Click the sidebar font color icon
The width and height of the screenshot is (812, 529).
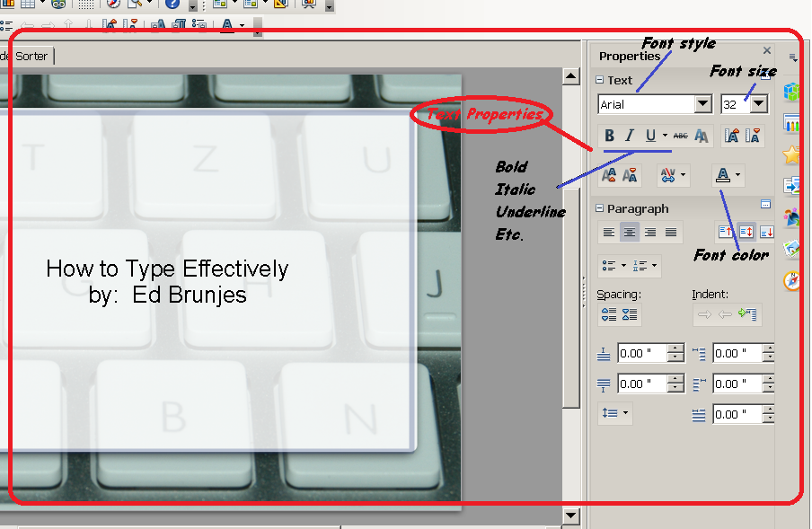coord(723,175)
